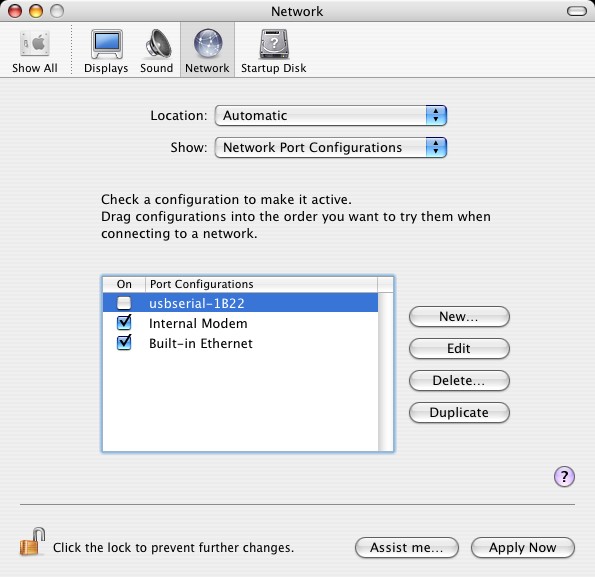
Task: Disable the Built-in Ethernet checkbox
Action: (x=124, y=343)
